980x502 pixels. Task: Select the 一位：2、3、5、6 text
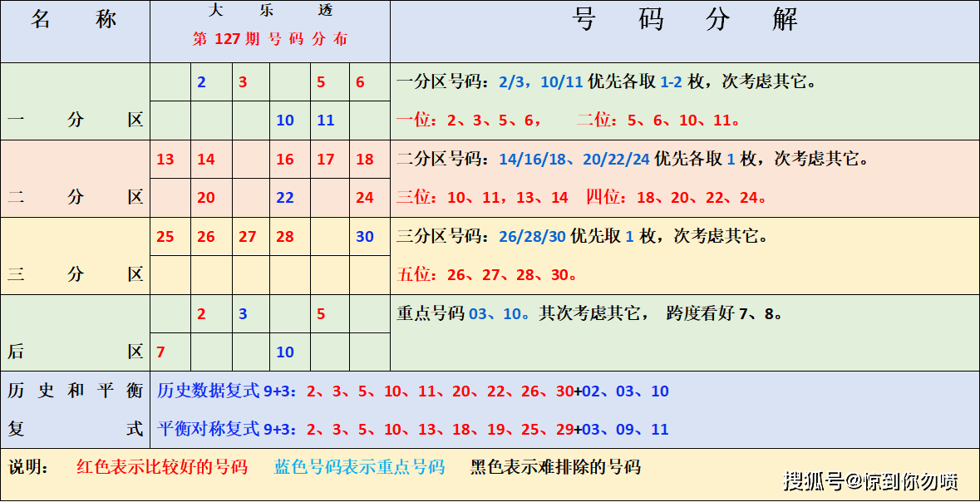click(x=468, y=120)
